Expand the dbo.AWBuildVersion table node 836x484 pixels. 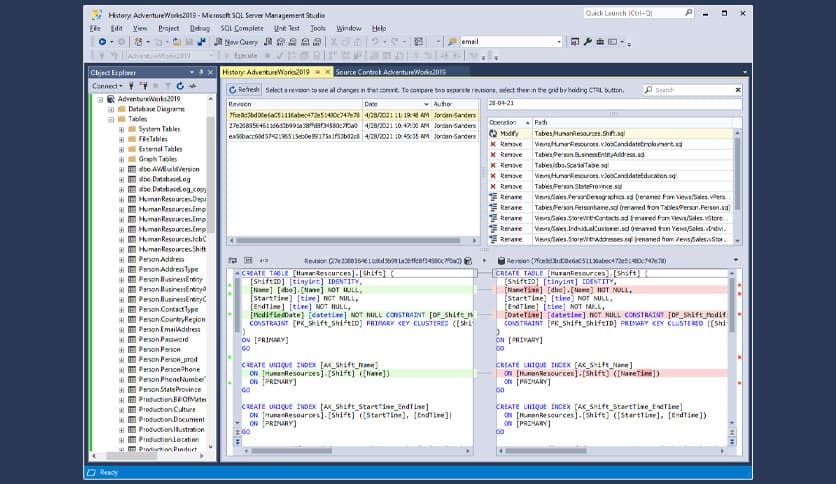click(x=121, y=170)
